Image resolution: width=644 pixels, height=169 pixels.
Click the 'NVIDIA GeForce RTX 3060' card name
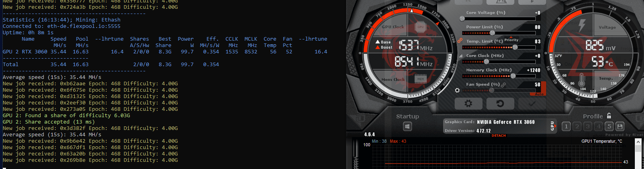506,122
